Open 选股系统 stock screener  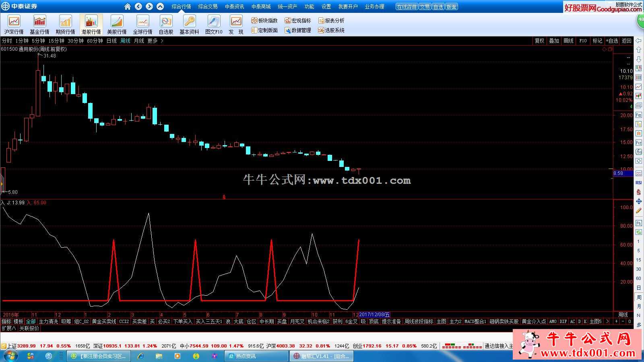331,30
